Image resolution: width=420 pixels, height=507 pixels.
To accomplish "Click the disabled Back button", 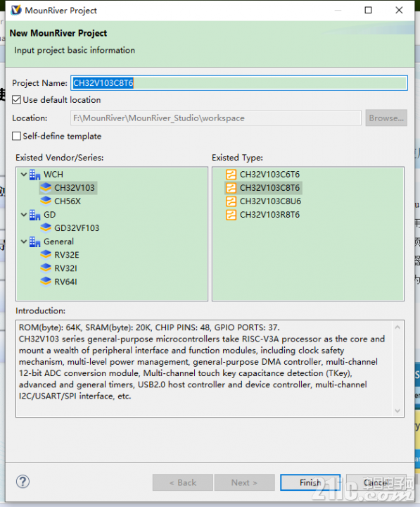I will coord(183,482).
